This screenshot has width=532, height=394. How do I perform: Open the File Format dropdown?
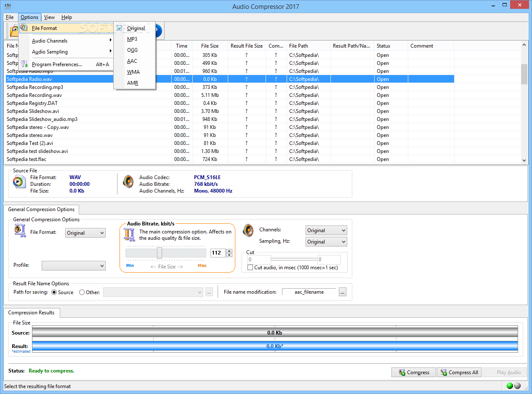pos(85,233)
